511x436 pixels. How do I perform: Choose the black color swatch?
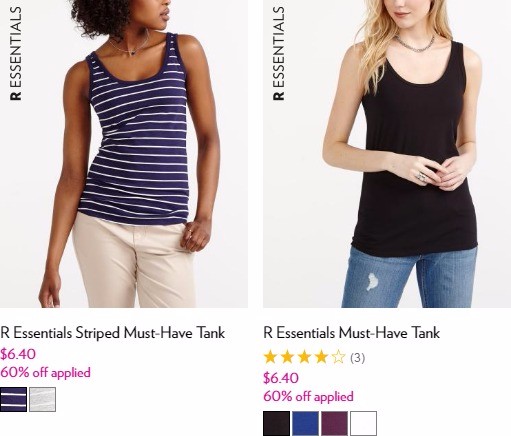pyautogui.click(x=276, y=423)
